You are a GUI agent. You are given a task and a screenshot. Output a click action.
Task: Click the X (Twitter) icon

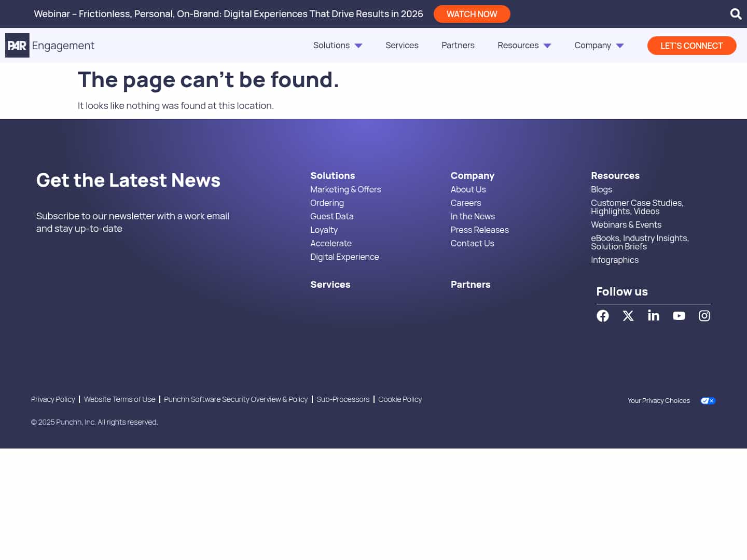click(x=628, y=316)
